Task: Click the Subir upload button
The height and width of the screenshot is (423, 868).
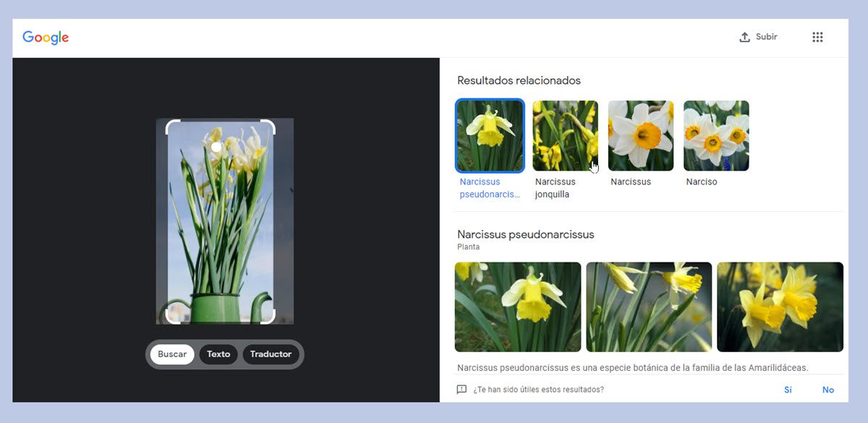Action: pyautogui.click(x=758, y=37)
